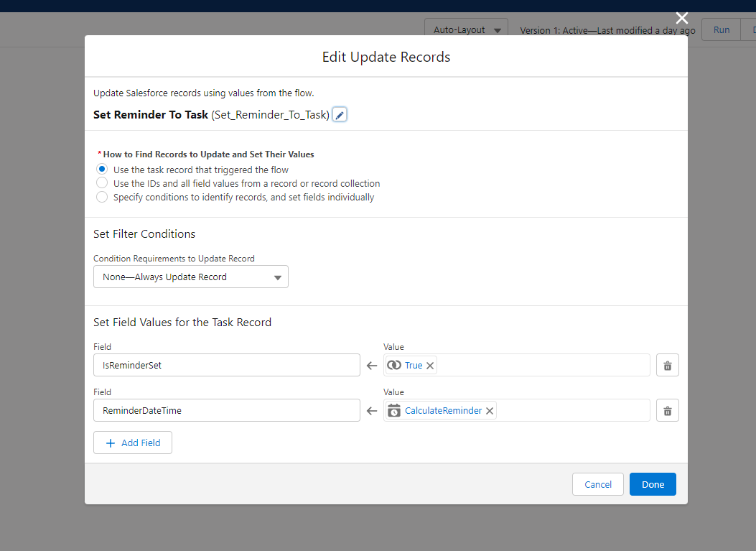This screenshot has width=756, height=551.
Task: Click the CalculateReminder date-time formula icon
Action: click(394, 411)
